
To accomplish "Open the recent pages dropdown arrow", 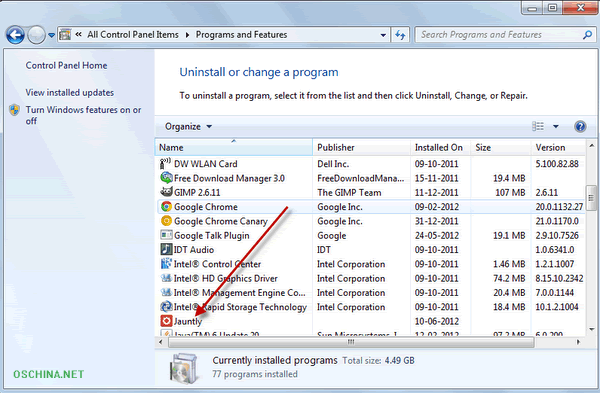I will [52, 35].
